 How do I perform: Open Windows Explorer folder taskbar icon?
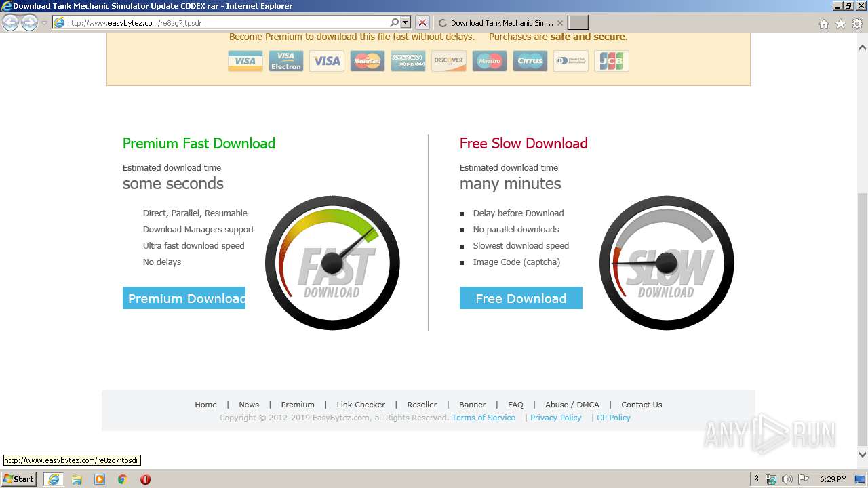point(77,479)
